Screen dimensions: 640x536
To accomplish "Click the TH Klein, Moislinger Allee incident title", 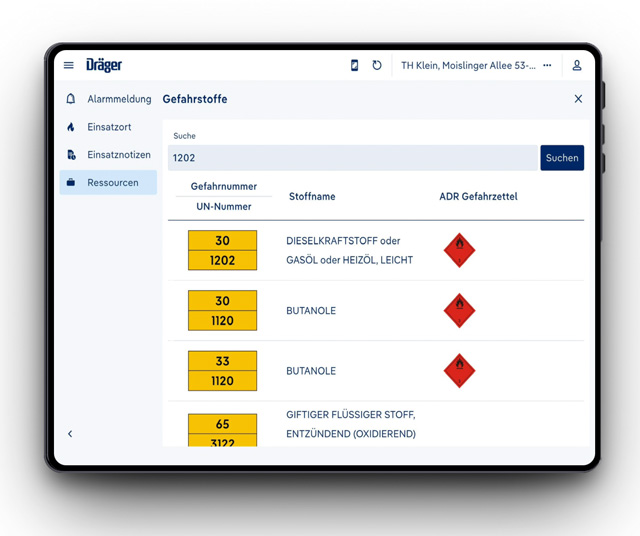I will click(468, 65).
